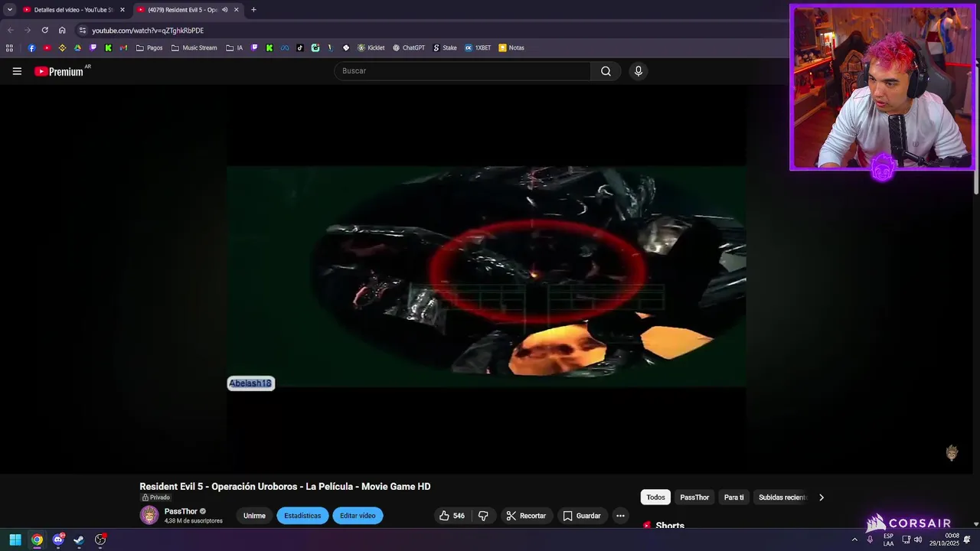Click Editar vídeo button
Screen dimensions: 980x551
358,516
